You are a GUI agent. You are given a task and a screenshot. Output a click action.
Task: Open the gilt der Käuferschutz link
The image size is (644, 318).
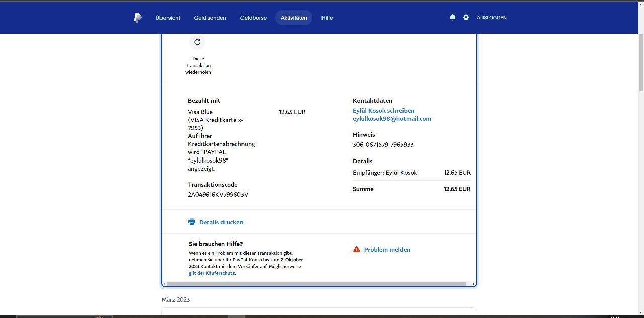tap(212, 273)
